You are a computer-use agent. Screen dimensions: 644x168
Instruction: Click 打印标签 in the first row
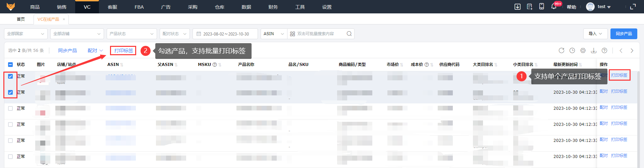(x=619, y=75)
